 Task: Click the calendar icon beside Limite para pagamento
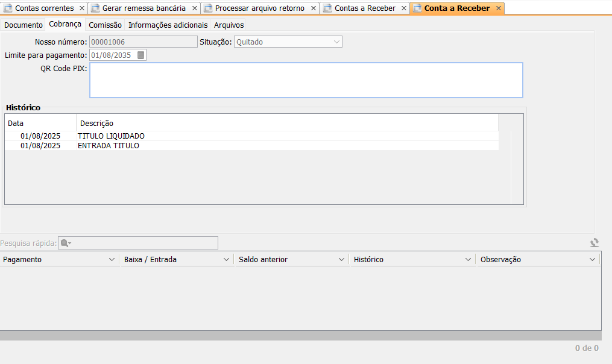click(x=141, y=55)
